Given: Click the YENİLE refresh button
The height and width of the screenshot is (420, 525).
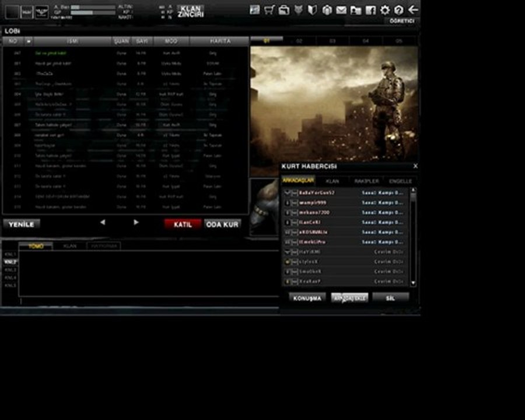Looking at the screenshot, I should (x=22, y=224).
